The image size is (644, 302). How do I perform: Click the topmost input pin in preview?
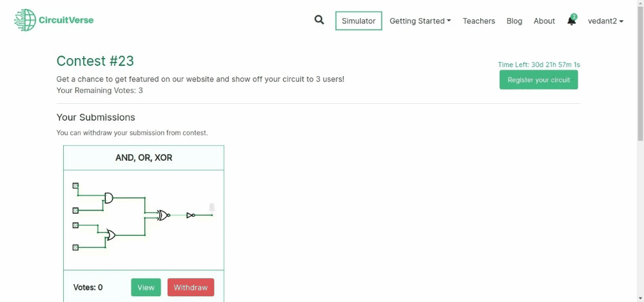75,186
